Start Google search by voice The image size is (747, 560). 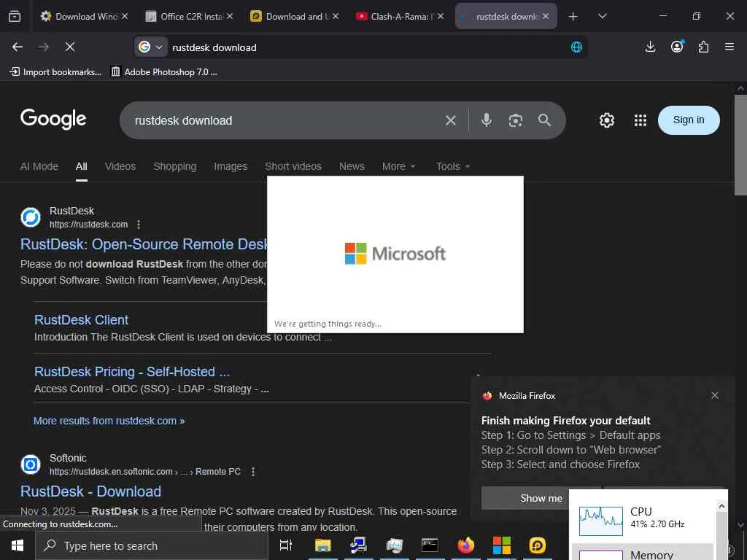click(x=487, y=120)
